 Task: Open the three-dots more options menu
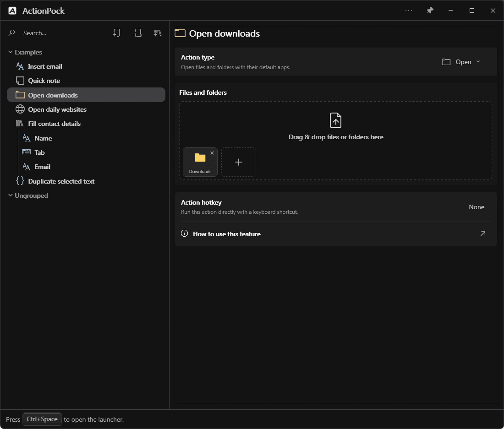point(409,11)
